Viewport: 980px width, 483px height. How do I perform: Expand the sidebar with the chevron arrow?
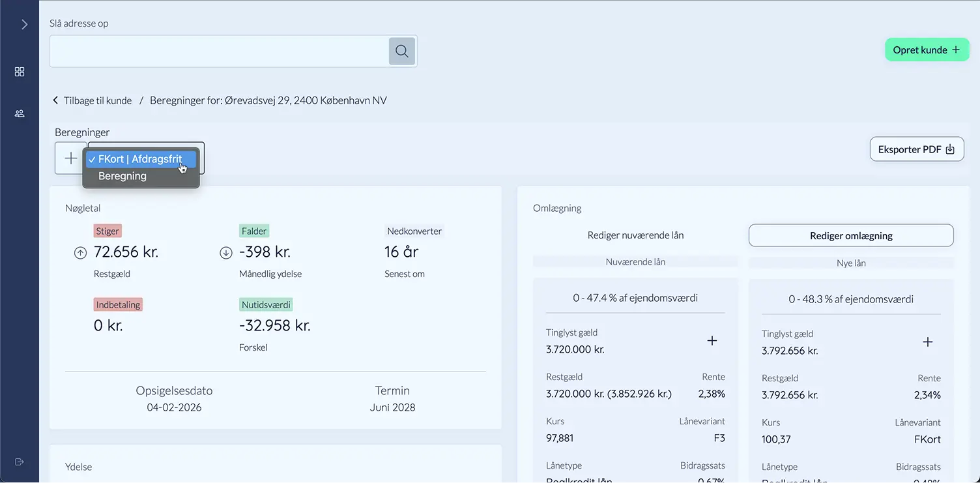click(24, 25)
